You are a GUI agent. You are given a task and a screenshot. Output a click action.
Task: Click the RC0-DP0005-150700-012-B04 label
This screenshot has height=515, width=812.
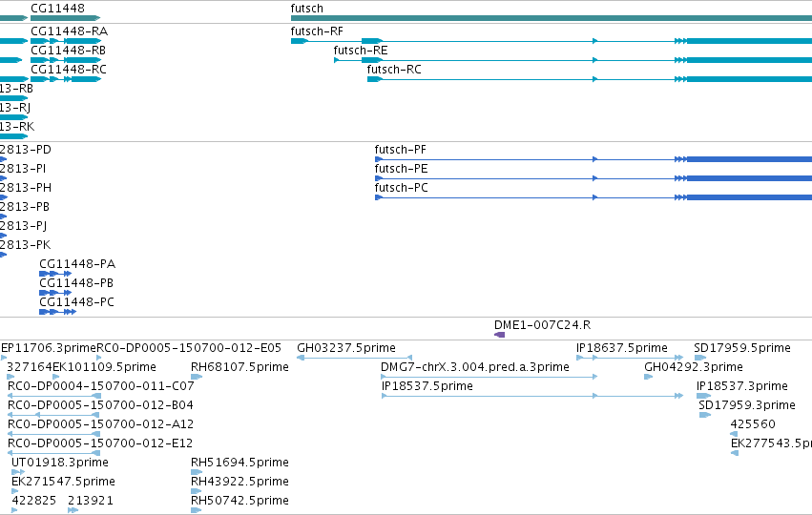(100, 405)
